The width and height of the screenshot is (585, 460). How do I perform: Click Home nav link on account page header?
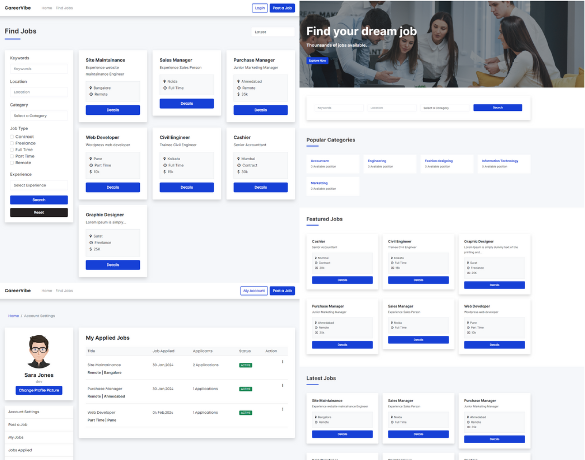coord(47,291)
